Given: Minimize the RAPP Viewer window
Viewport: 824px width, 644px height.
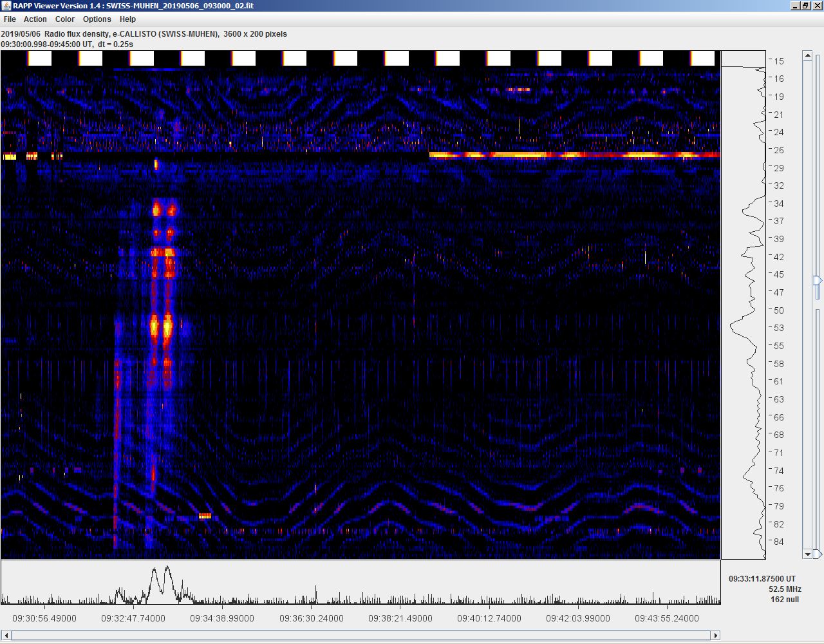Looking at the screenshot, I should [x=794, y=6].
